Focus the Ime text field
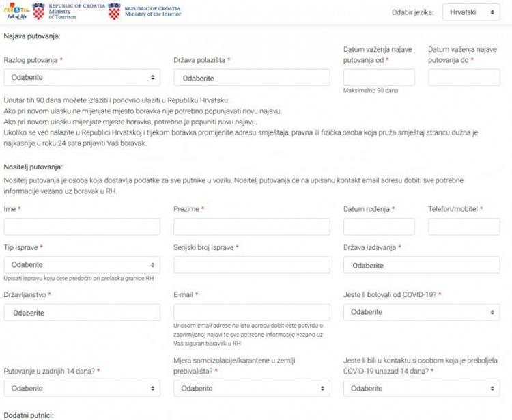512x420 pixels. pos(82,227)
